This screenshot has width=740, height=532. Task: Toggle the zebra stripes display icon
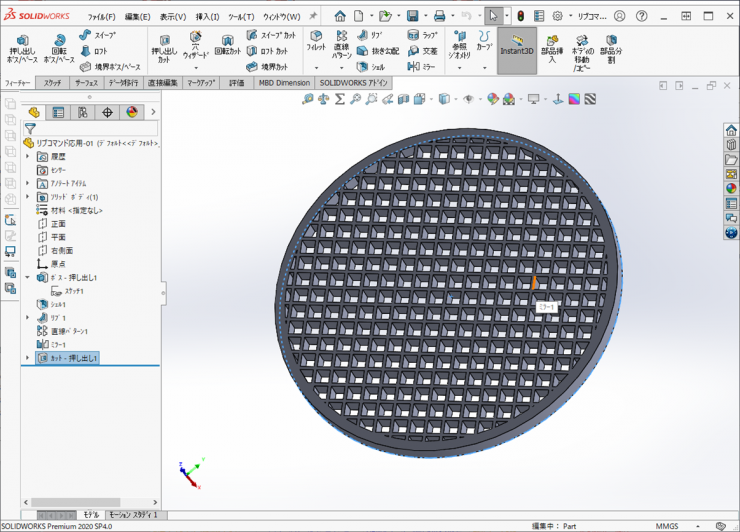(591, 99)
